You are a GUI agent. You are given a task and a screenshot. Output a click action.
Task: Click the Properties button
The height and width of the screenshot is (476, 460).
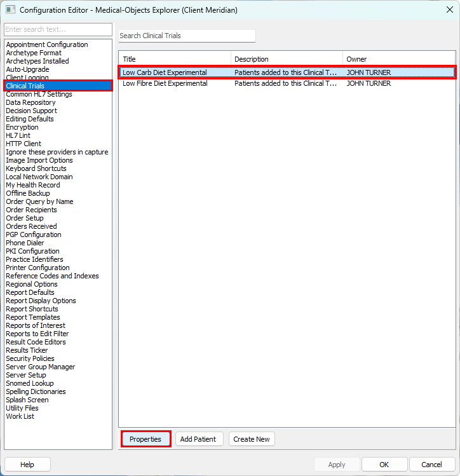(145, 439)
